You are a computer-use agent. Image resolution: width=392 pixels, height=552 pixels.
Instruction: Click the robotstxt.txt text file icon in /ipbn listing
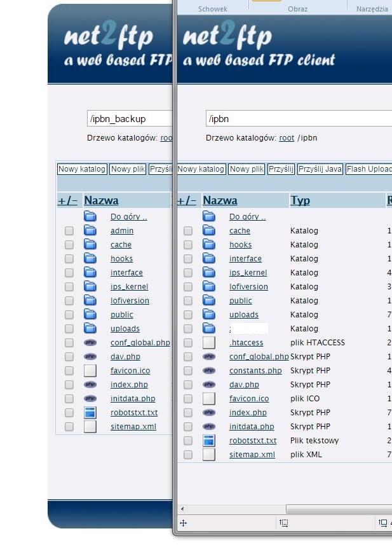209,441
